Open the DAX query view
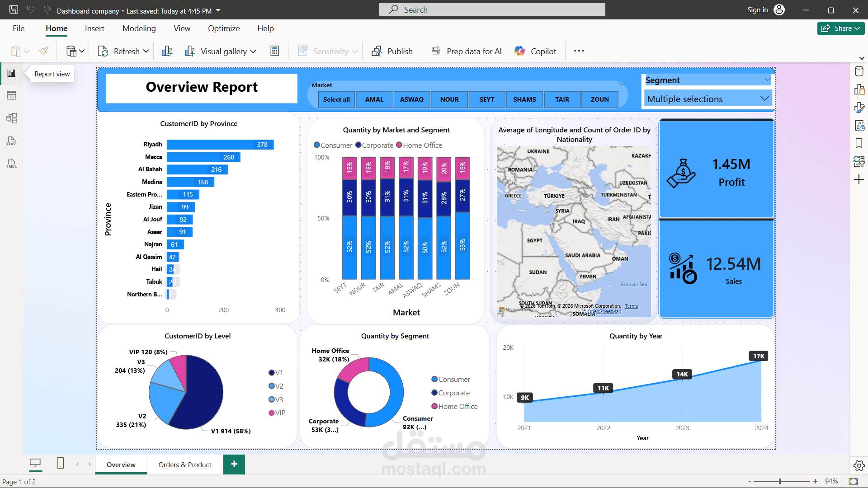 [x=11, y=141]
